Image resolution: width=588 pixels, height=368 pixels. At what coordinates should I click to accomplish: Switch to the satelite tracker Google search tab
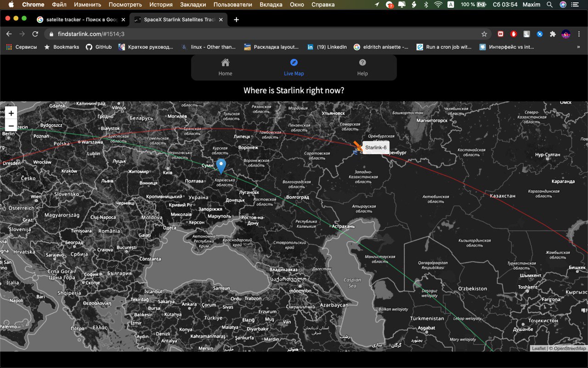point(80,20)
